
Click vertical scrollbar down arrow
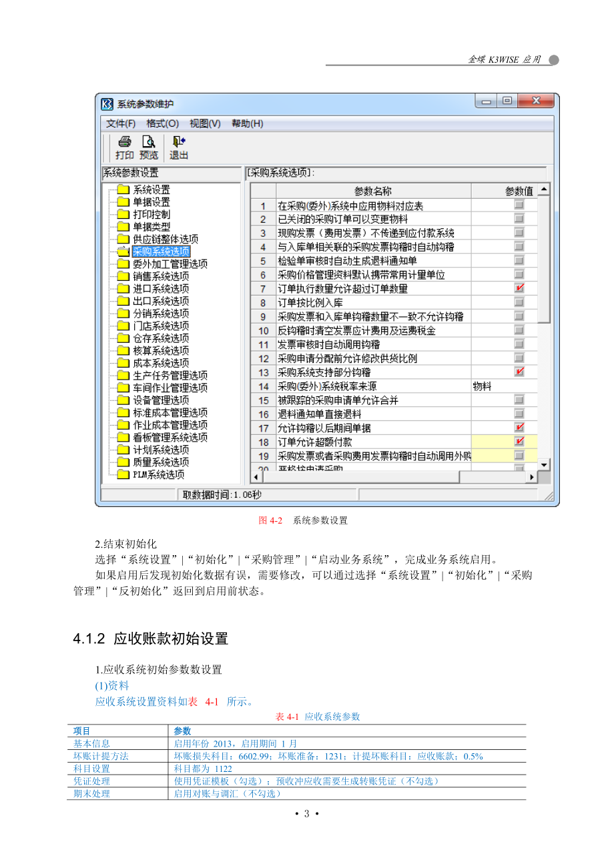544,464
